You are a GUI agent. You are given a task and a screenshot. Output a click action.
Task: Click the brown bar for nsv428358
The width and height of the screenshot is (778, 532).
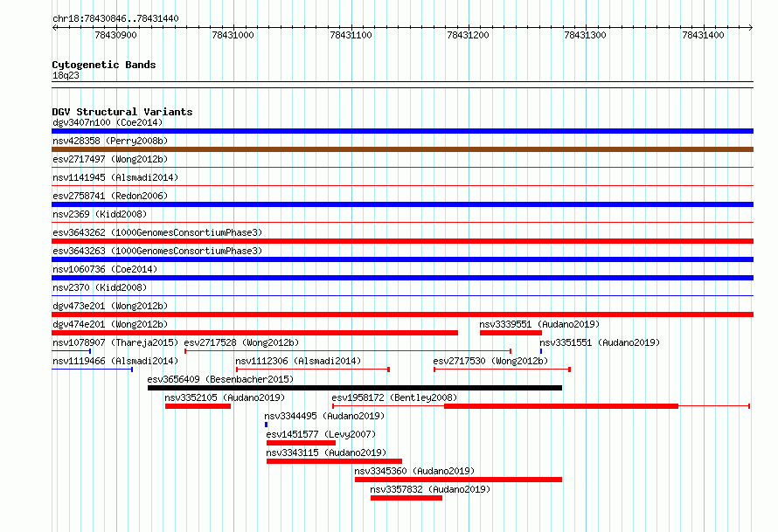tap(402, 149)
